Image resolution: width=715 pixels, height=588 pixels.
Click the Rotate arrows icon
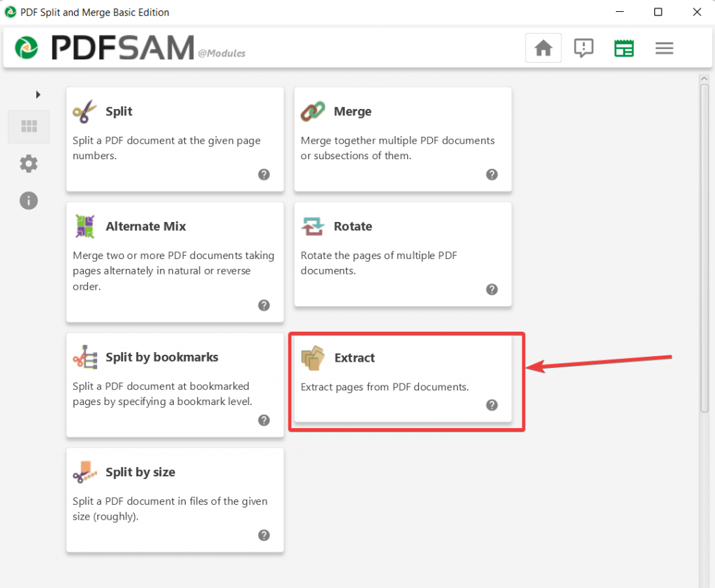(x=313, y=226)
